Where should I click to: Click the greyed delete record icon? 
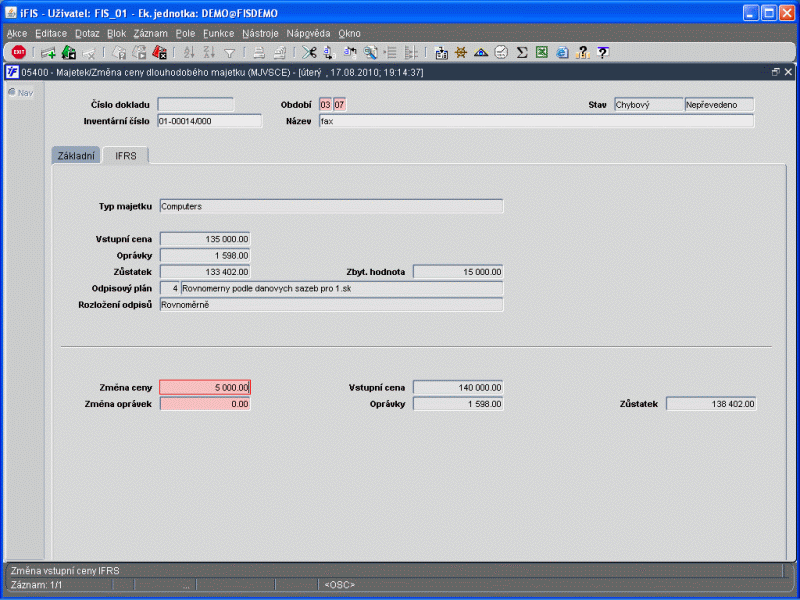[89, 53]
